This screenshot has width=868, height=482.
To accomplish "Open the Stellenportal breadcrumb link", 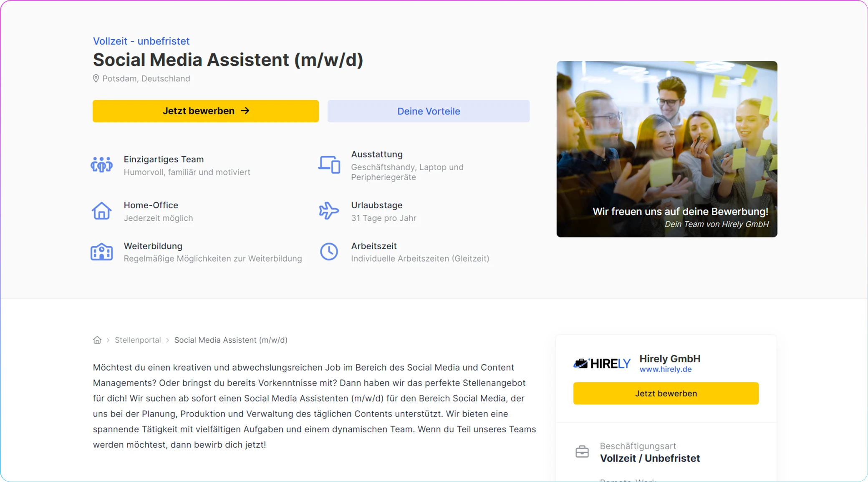I will pos(138,340).
